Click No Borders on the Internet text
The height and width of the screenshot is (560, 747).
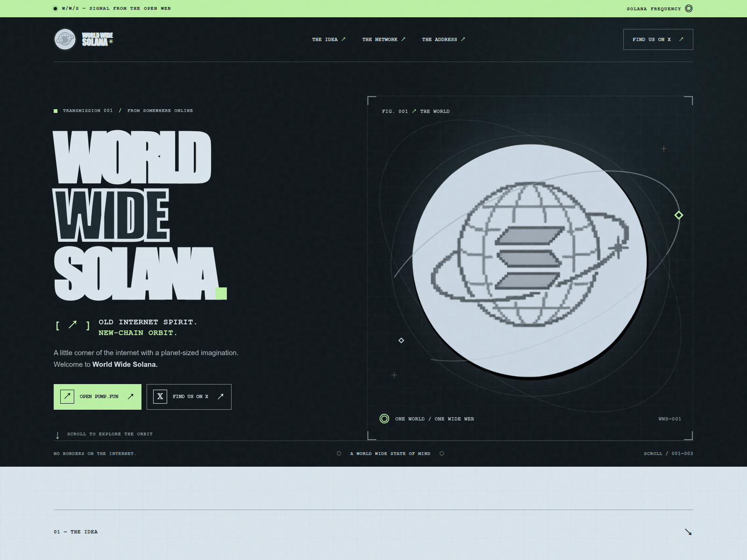click(x=95, y=454)
